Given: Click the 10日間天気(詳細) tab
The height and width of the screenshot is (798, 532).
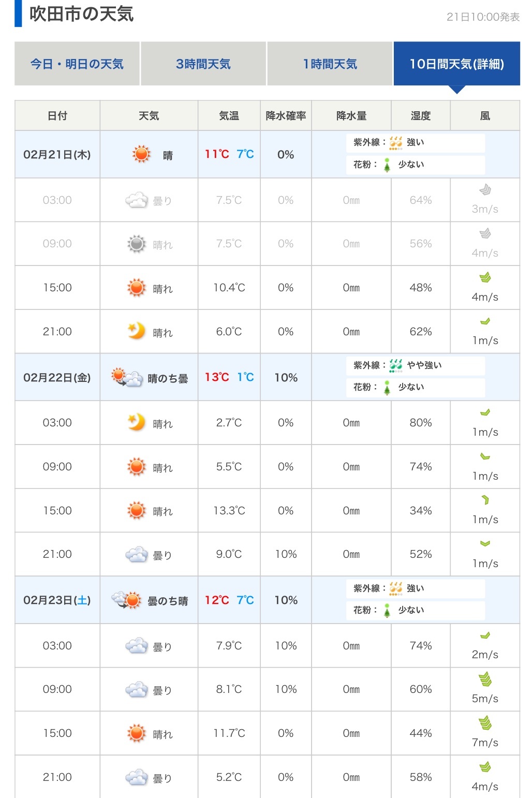Looking at the screenshot, I should pos(456,64).
